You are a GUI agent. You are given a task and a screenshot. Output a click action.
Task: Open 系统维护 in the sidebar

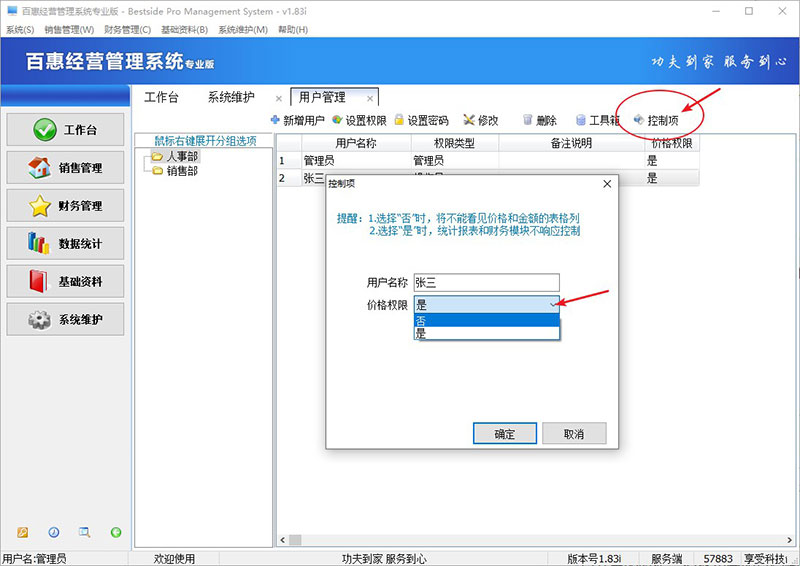point(65,319)
